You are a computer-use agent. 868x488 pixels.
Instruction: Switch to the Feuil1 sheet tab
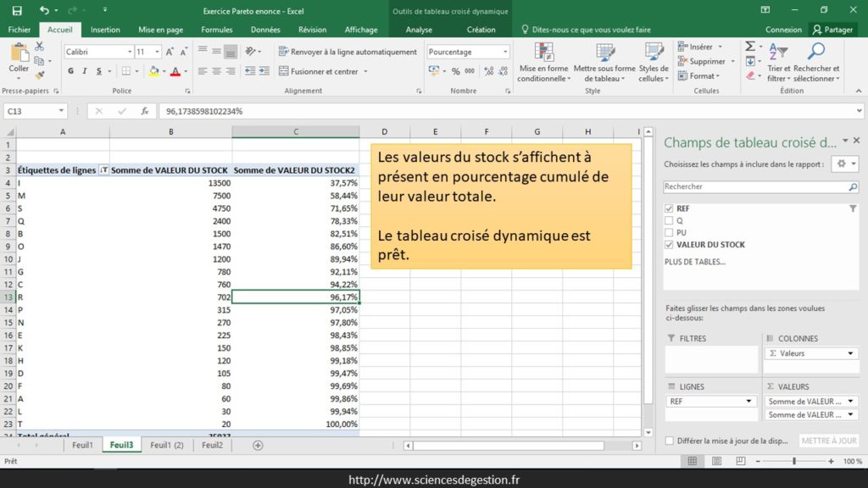coord(82,445)
